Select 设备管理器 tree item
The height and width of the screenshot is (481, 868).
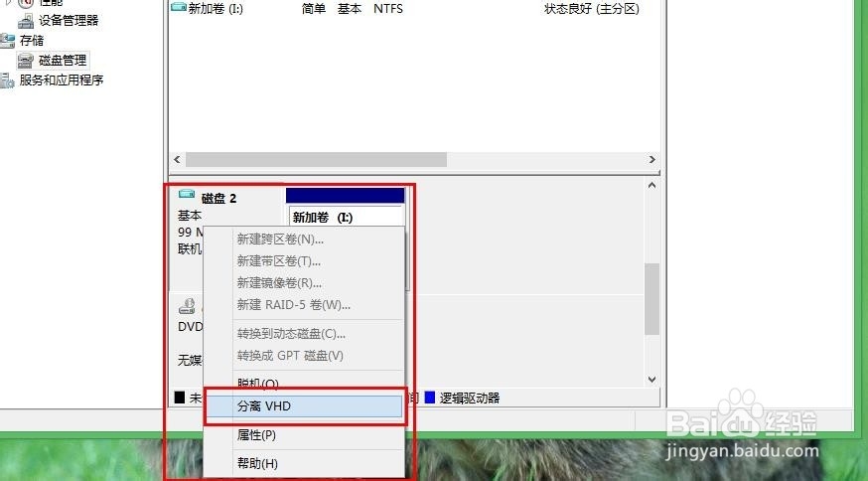click(x=69, y=21)
